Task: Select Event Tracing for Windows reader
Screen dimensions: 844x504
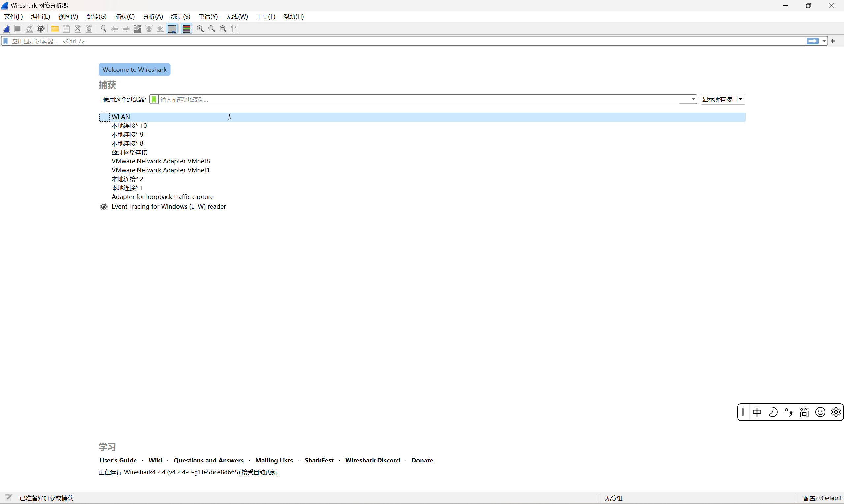Action: [422, 207]
